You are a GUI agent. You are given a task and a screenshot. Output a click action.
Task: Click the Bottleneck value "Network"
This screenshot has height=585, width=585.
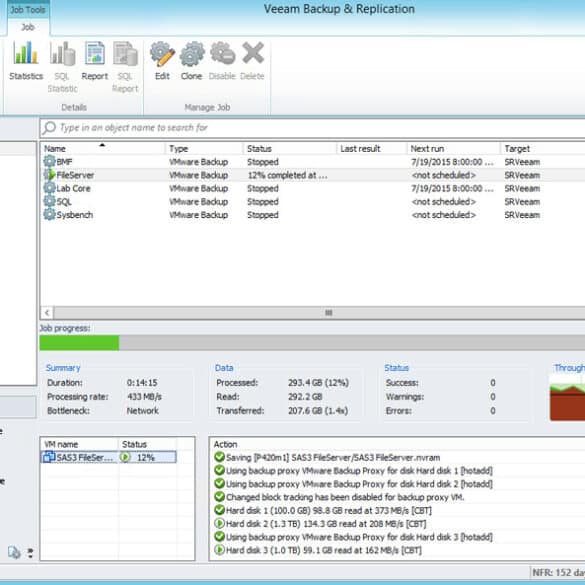[x=143, y=410]
